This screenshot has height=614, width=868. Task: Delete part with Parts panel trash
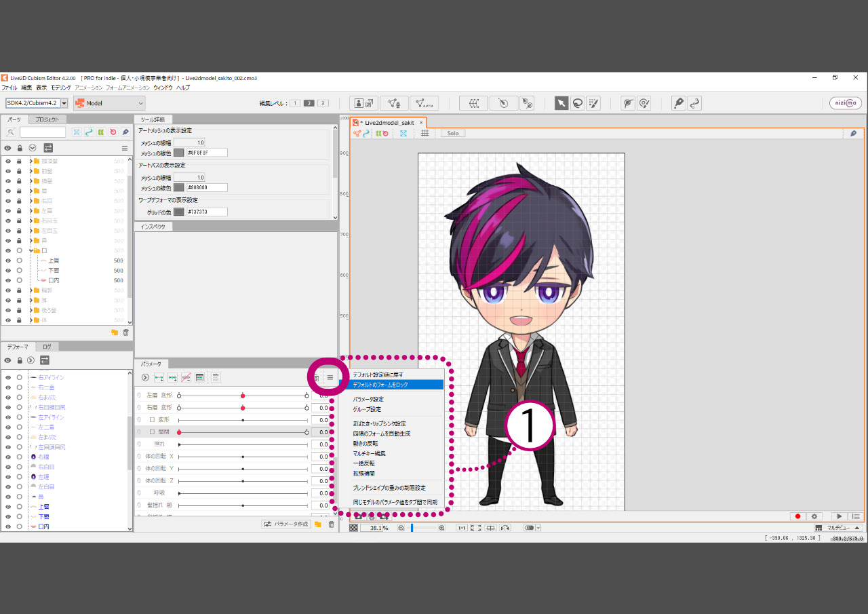tap(125, 332)
